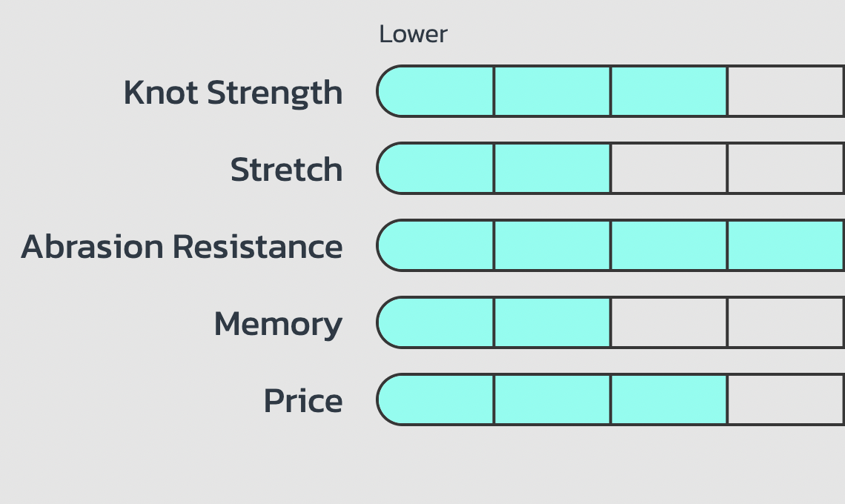Select second filled segment of Stretch bar
The image size is (845, 504).
[551, 168]
